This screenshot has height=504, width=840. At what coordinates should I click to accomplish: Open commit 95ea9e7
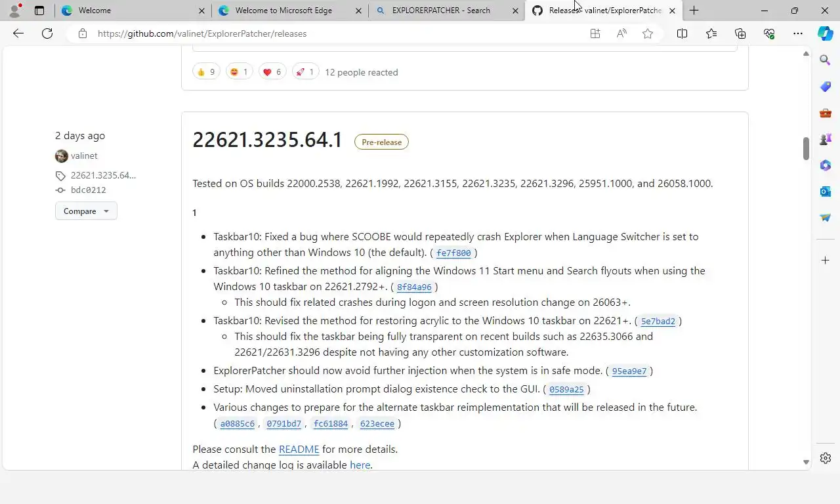coord(629,371)
